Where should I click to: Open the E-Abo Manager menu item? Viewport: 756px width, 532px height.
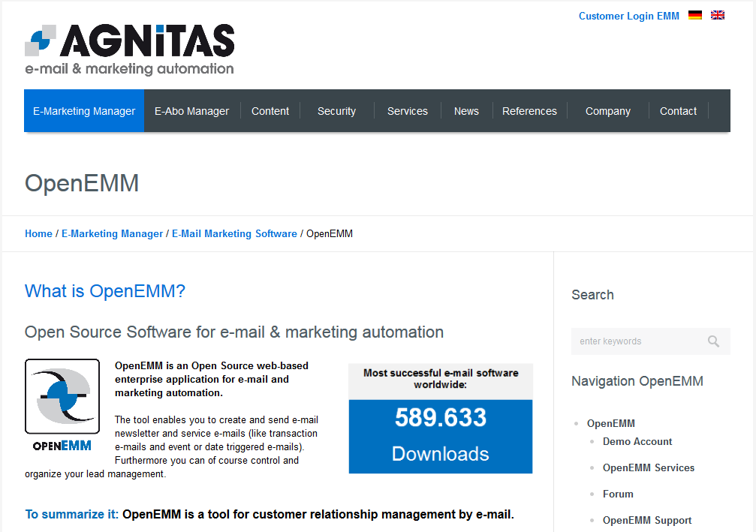(x=191, y=111)
